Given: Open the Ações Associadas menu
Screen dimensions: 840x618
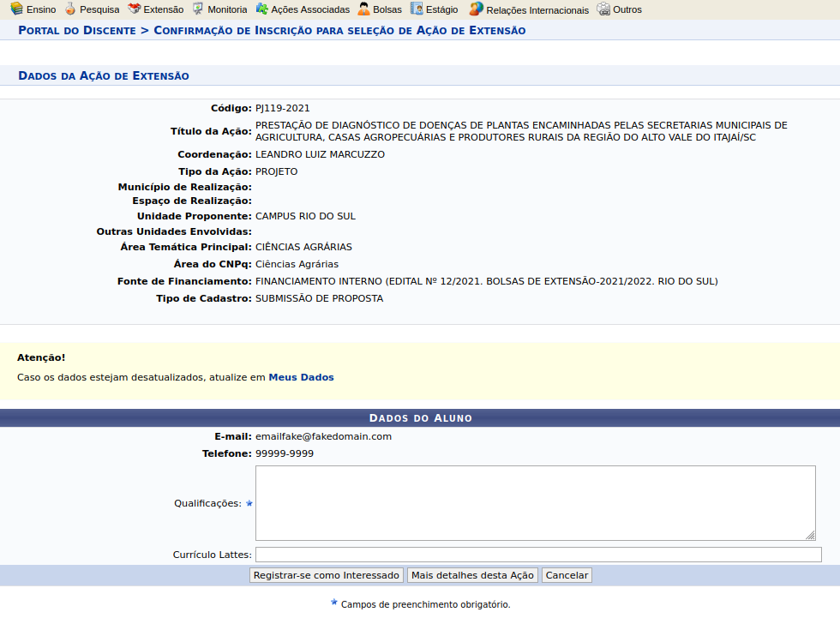Looking at the screenshot, I should pyautogui.click(x=310, y=9).
